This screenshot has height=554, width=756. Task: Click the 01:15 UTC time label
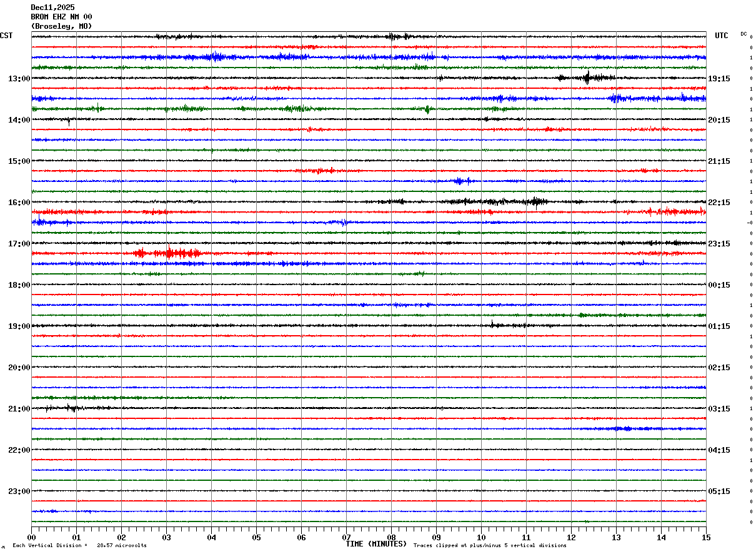pyautogui.click(x=719, y=326)
